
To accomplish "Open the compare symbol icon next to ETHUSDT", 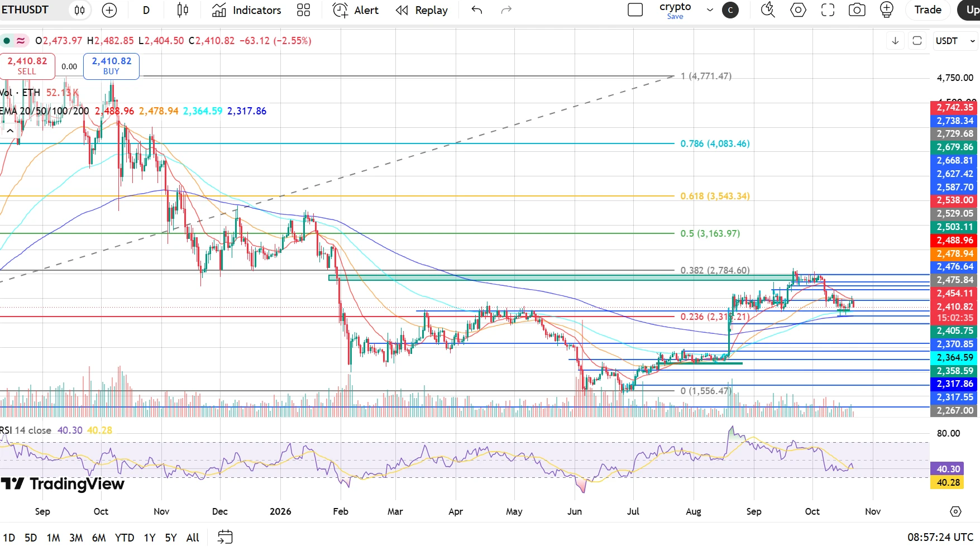I will [x=80, y=10].
